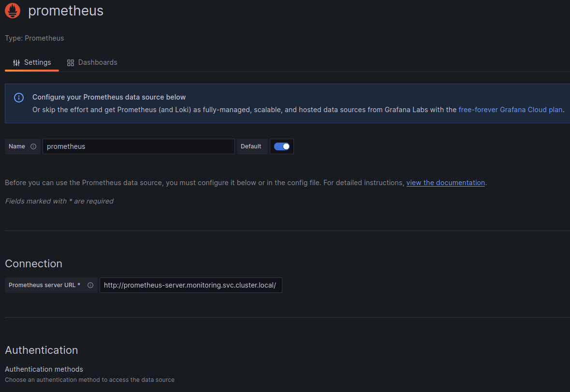The height and width of the screenshot is (392, 570).
Task: Focus the Name input field
Action: tap(138, 146)
